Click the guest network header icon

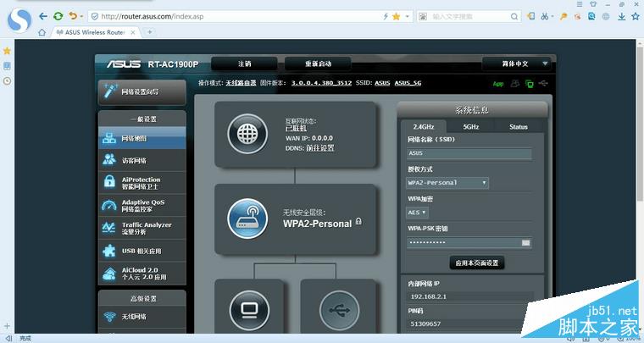514,83
